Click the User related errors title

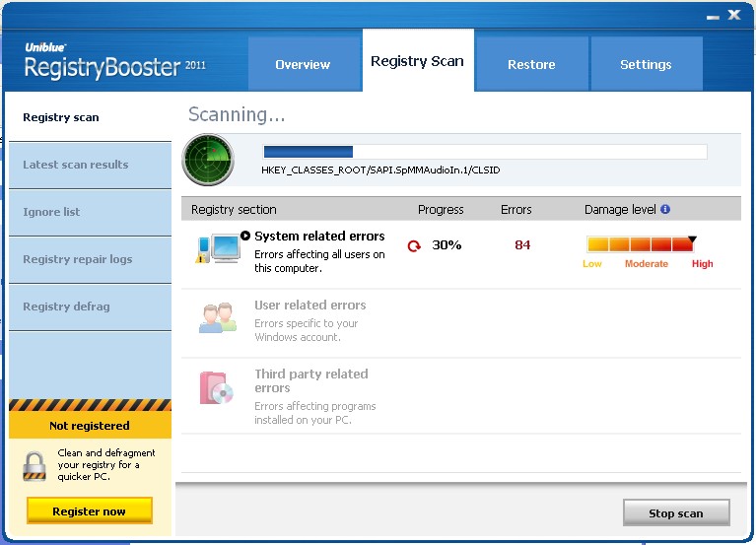[x=310, y=306]
